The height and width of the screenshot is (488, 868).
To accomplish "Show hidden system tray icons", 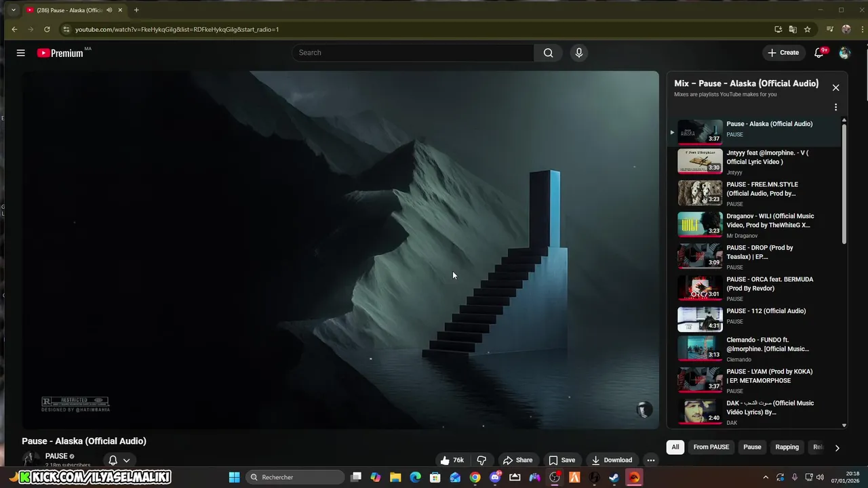I will [x=766, y=477].
